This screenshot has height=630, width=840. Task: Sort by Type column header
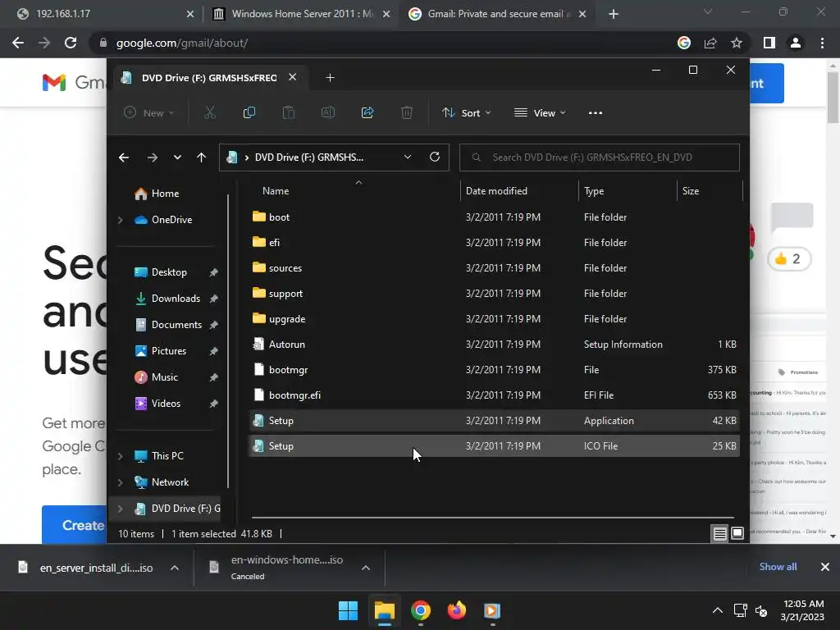pyautogui.click(x=594, y=191)
